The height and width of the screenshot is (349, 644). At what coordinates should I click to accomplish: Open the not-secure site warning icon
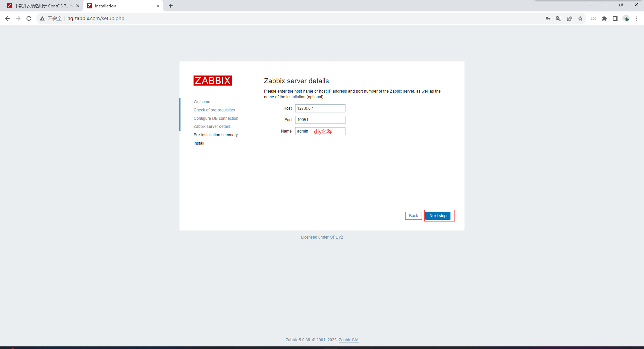(x=42, y=18)
